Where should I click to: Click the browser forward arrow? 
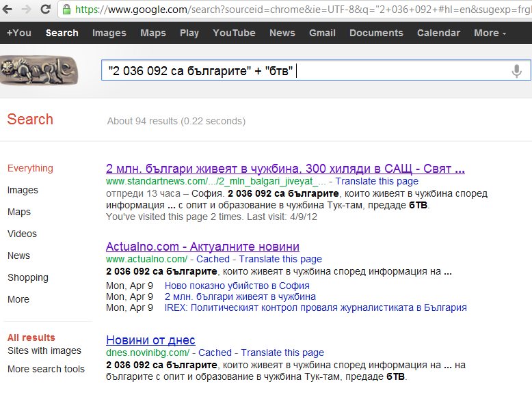(x=26, y=10)
